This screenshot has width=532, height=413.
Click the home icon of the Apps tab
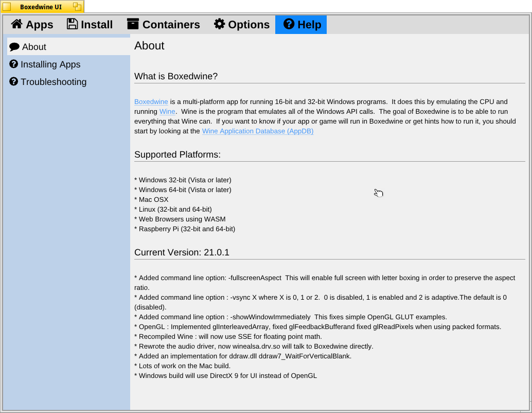[16, 24]
